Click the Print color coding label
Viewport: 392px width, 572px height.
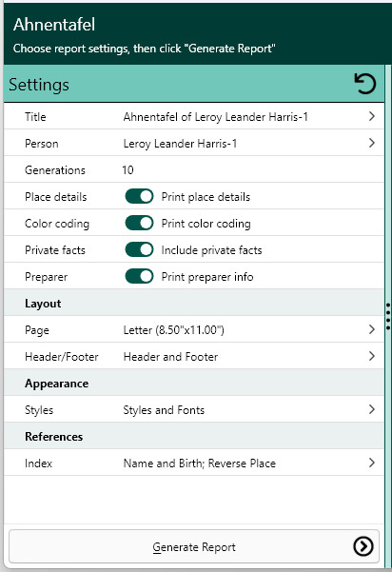pyautogui.click(x=206, y=224)
